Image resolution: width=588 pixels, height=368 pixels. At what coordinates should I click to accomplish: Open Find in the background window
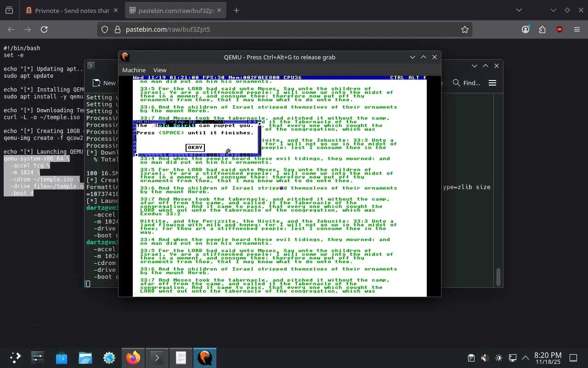(x=467, y=83)
